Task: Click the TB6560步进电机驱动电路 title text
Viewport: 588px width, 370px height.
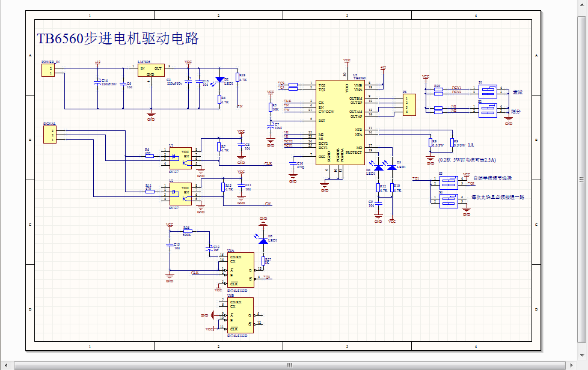Action: click(x=118, y=38)
